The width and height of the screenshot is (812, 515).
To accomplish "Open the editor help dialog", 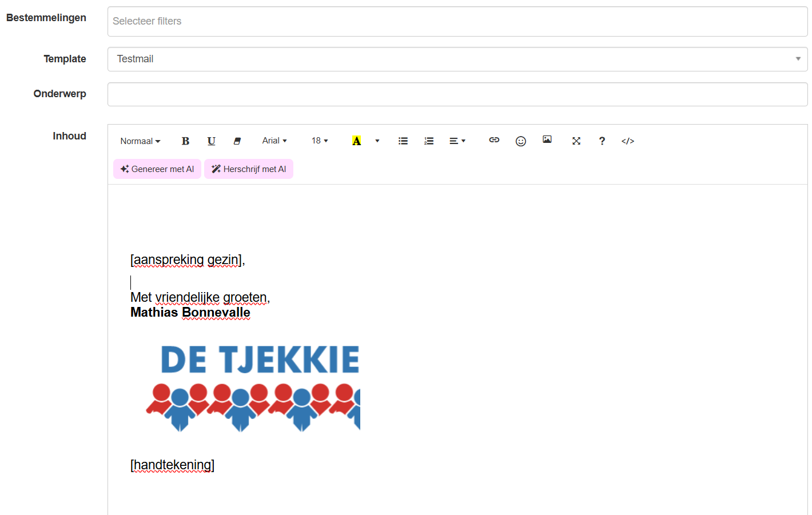I will (602, 141).
